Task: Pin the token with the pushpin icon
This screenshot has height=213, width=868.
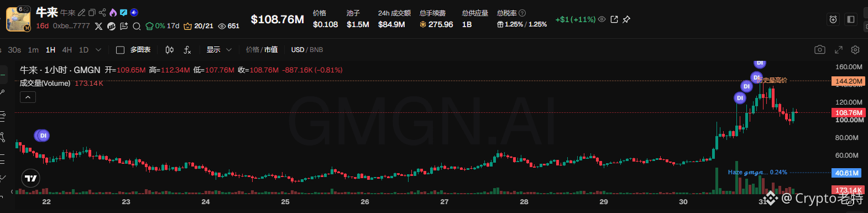Action: point(626,19)
